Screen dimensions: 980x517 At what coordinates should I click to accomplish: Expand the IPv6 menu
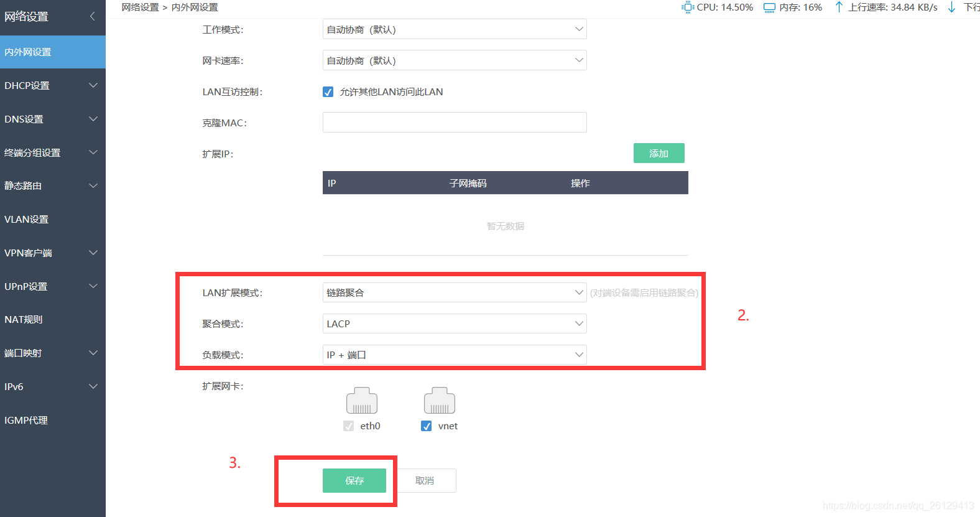pos(53,386)
